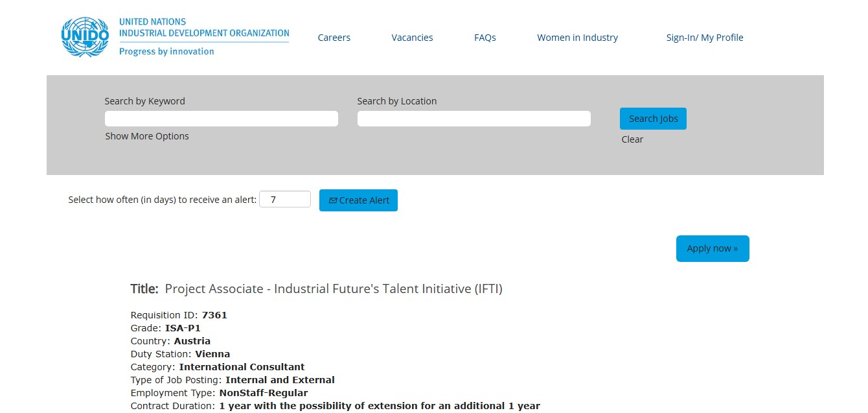Click the UNIDO emblem logo

(x=85, y=37)
